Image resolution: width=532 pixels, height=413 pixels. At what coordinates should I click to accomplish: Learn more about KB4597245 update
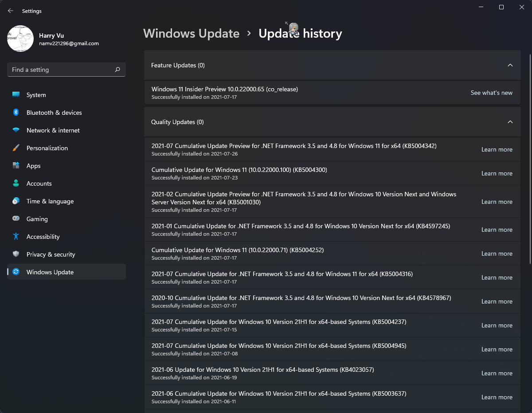tap(497, 230)
